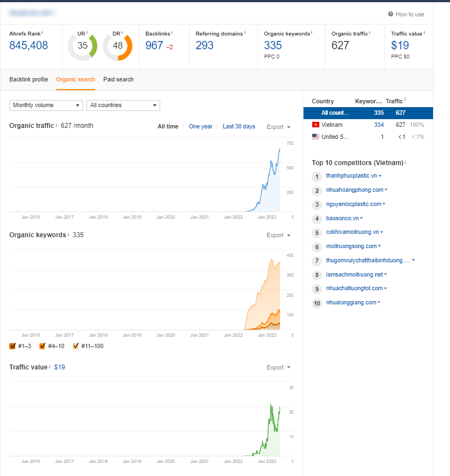This screenshot has width=450, height=476.
Task: Open the Monthly volume dropdown
Action: point(46,105)
